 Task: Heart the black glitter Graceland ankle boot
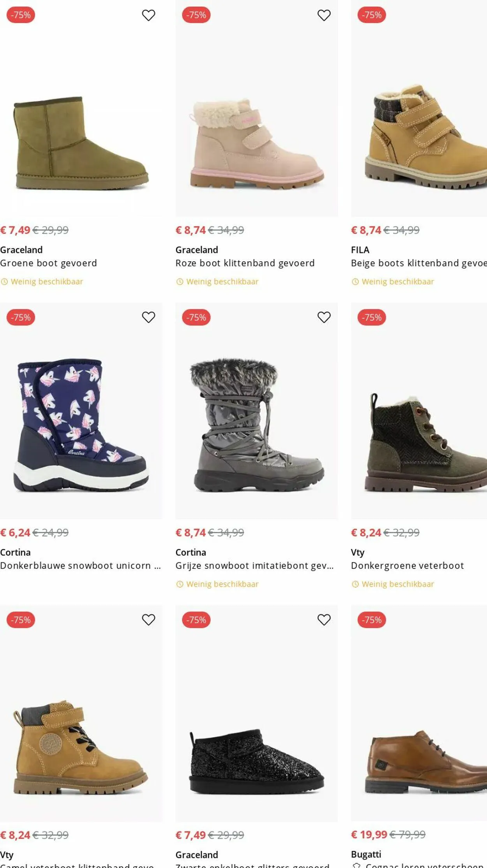[x=324, y=620]
